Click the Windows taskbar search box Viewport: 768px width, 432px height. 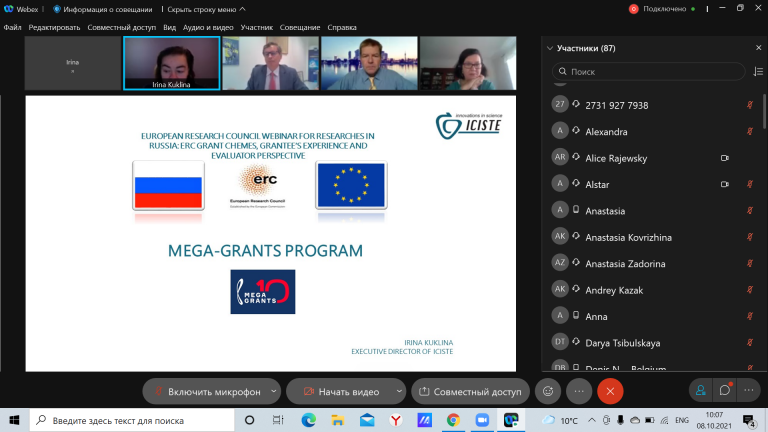132,420
